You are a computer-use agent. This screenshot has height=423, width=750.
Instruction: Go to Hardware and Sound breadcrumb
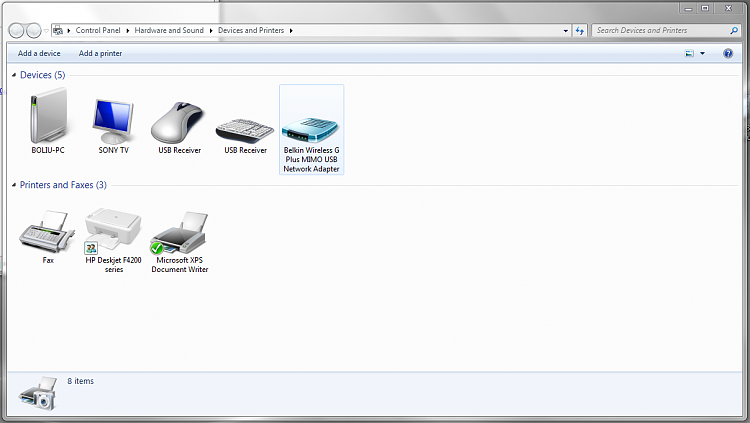click(x=169, y=30)
